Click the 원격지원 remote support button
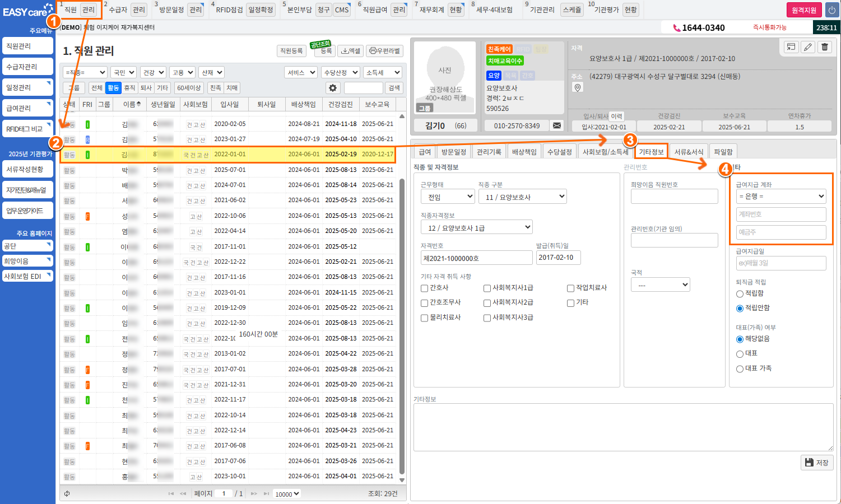 coord(803,10)
